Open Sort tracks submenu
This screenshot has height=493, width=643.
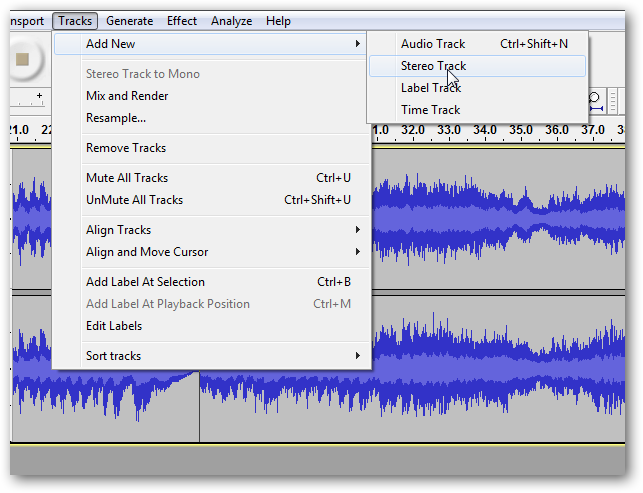click(210, 356)
